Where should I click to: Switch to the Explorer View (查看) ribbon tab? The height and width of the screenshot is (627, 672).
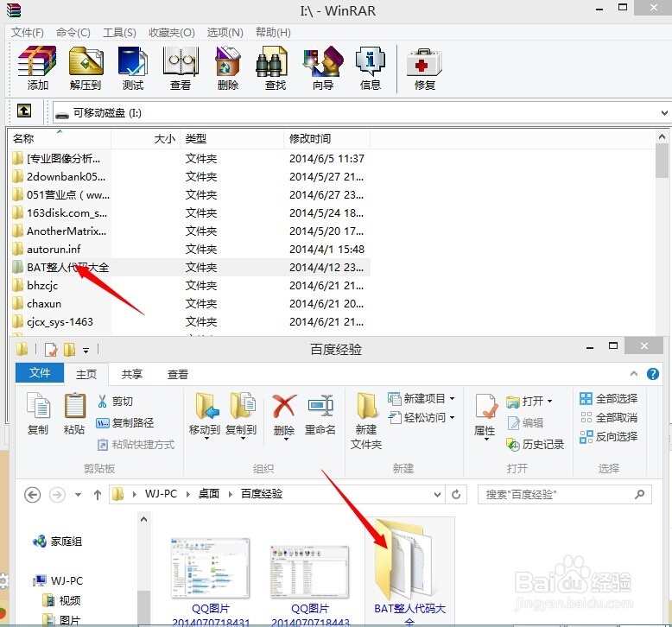coord(178,374)
